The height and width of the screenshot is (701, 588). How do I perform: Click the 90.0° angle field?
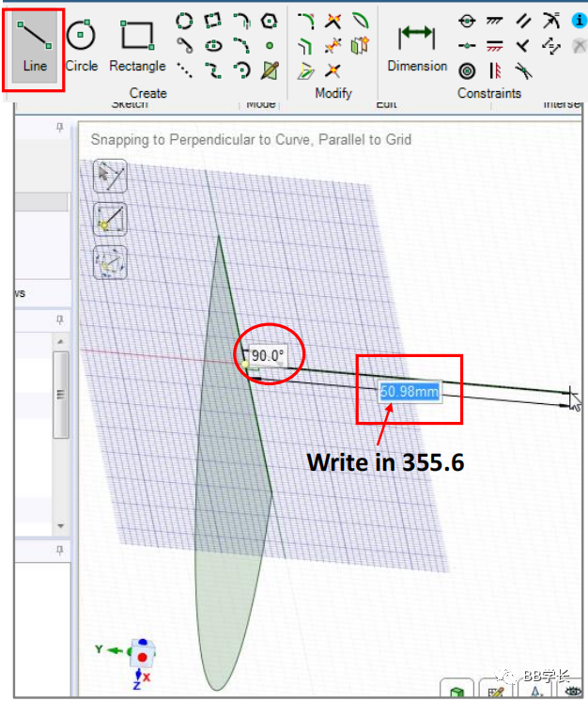[267, 356]
